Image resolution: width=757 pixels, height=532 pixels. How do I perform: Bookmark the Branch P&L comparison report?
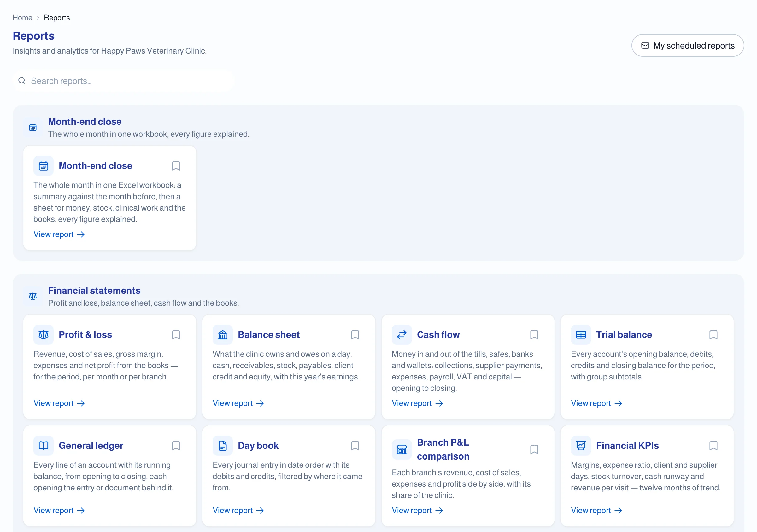click(x=534, y=449)
